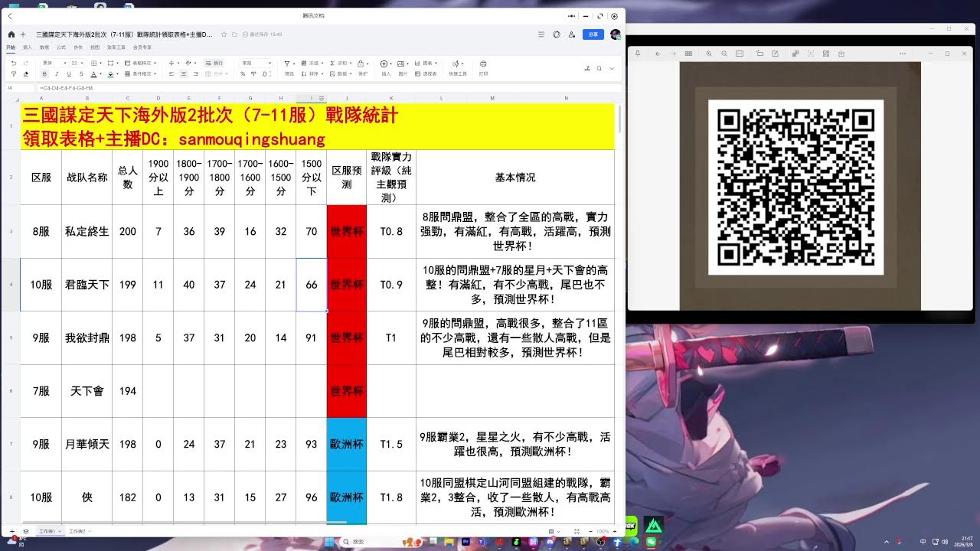Go to the home icon in Tencent Docs

point(11,34)
